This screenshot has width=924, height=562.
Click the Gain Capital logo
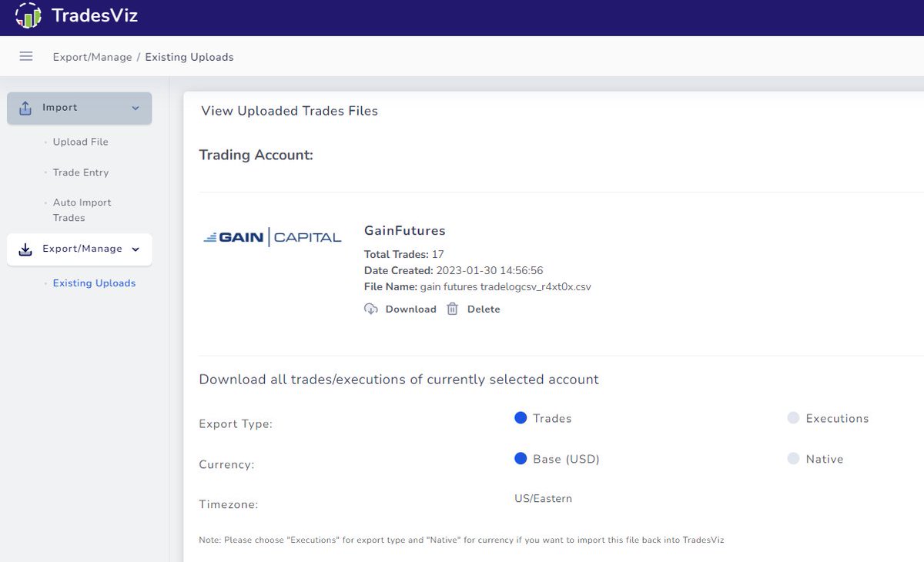273,237
